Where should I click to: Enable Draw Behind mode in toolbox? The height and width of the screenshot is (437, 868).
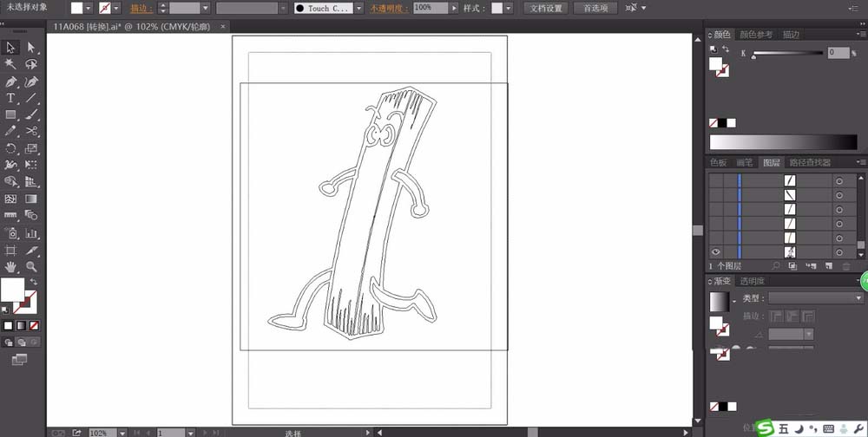click(22, 342)
